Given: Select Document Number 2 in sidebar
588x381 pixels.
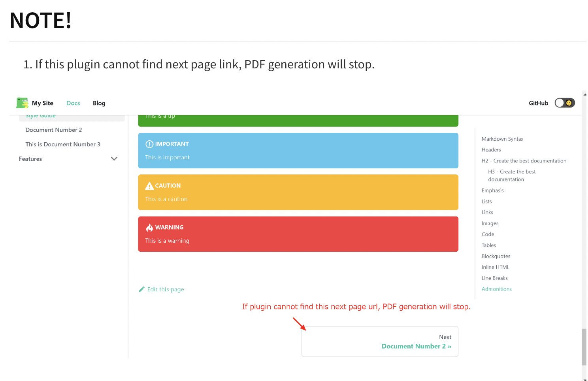Looking at the screenshot, I should (x=54, y=130).
